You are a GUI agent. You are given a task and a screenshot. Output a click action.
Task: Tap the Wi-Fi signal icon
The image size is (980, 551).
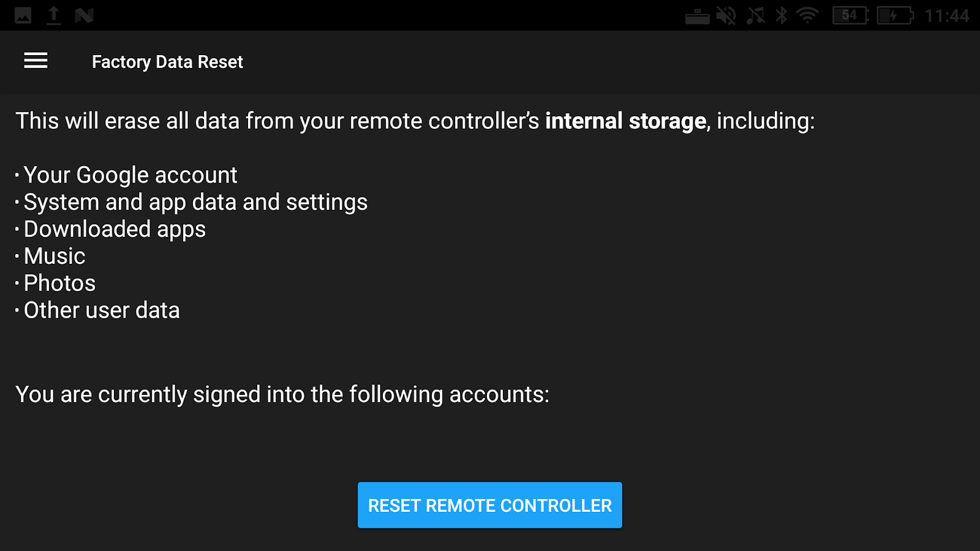click(808, 15)
